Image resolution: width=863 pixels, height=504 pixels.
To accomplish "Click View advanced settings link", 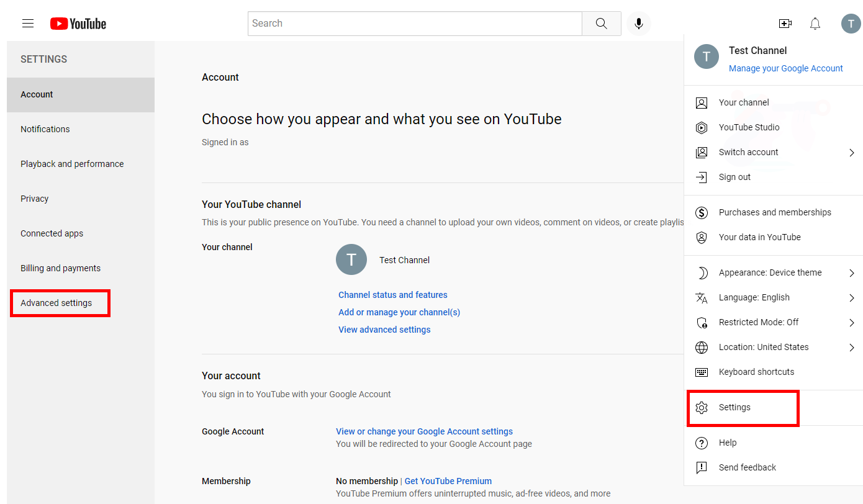I will click(x=384, y=330).
